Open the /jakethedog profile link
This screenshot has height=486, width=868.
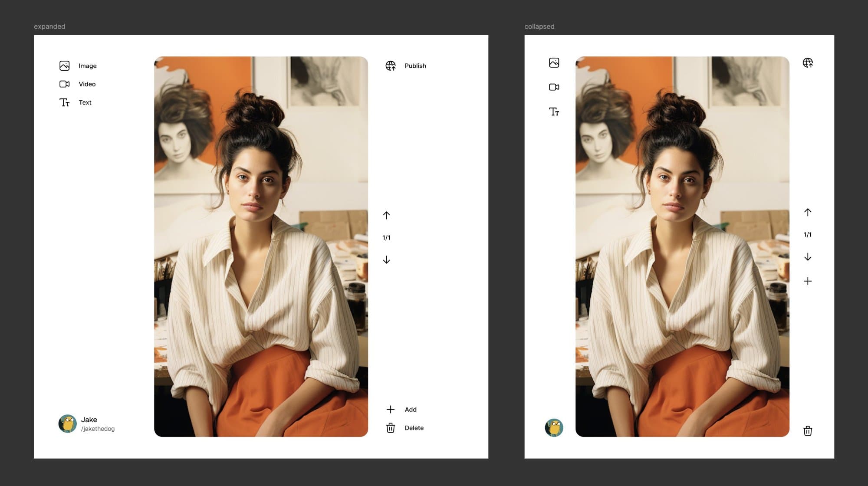(x=98, y=429)
